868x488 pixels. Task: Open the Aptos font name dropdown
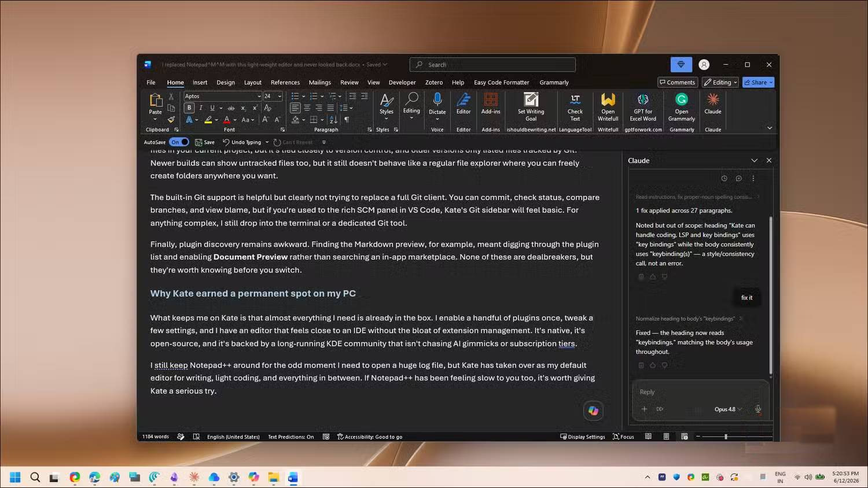[x=259, y=96]
